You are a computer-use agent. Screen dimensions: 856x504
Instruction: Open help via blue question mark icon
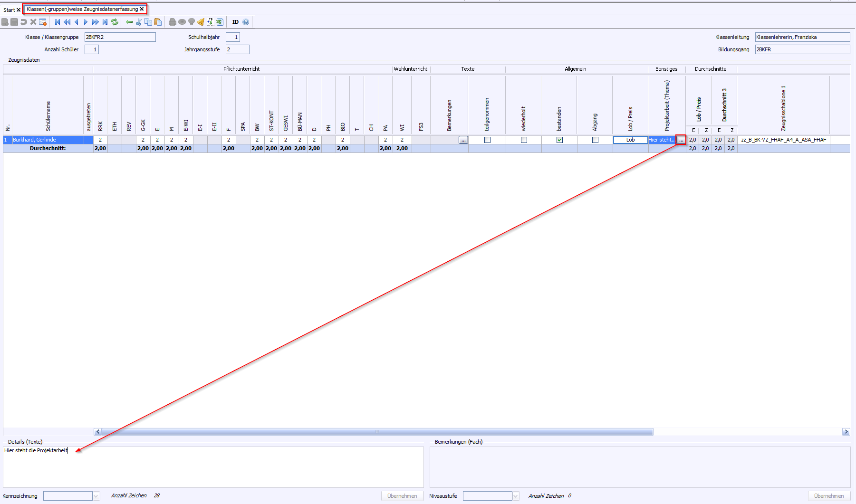point(246,22)
